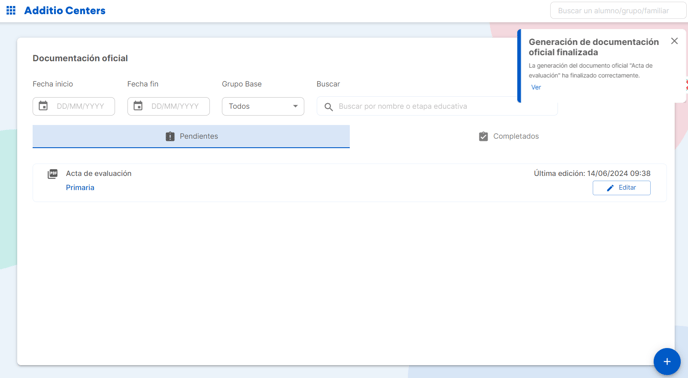The image size is (688, 378).
Task: Focus the Buscar por nombre search field
Action: point(437,106)
